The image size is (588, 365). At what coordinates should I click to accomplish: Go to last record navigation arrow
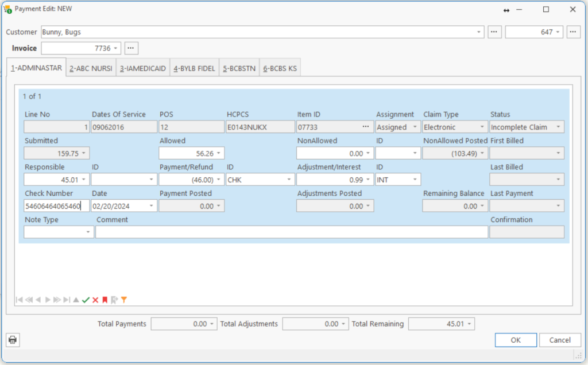point(67,300)
